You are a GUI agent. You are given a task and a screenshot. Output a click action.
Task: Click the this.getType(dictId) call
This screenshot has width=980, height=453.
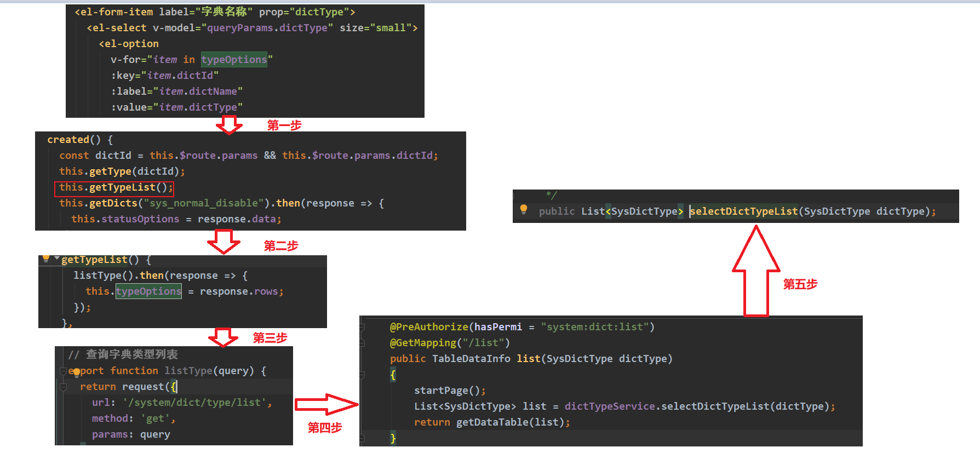pyautogui.click(x=122, y=171)
